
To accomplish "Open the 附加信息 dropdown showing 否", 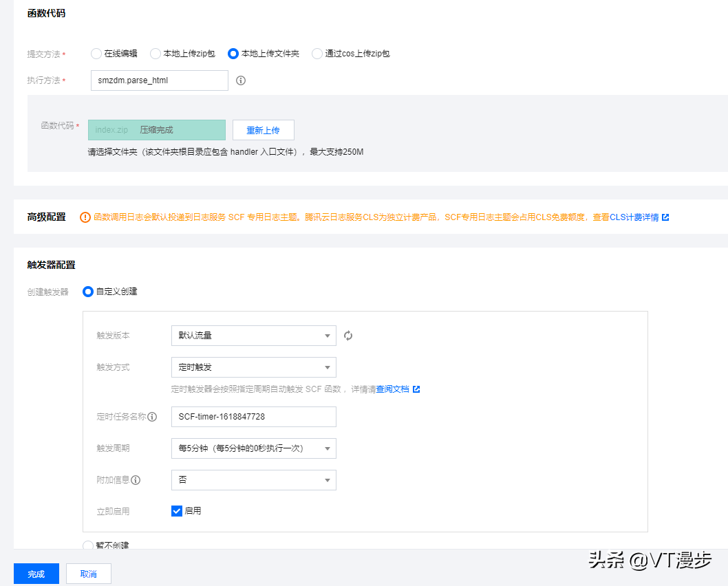I will pyautogui.click(x=253, y=479).
